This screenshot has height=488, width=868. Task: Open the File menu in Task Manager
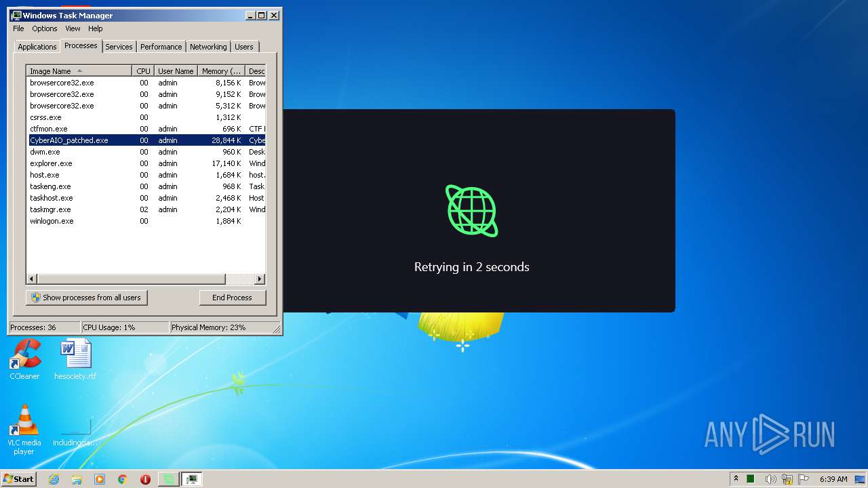(x=18, y=28)
